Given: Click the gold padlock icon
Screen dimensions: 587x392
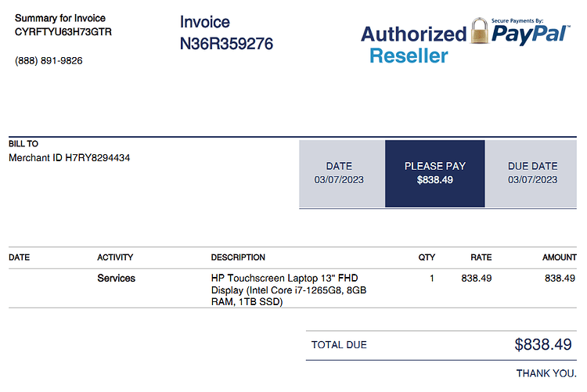Looking at the screenshot, I should [480, 31].
